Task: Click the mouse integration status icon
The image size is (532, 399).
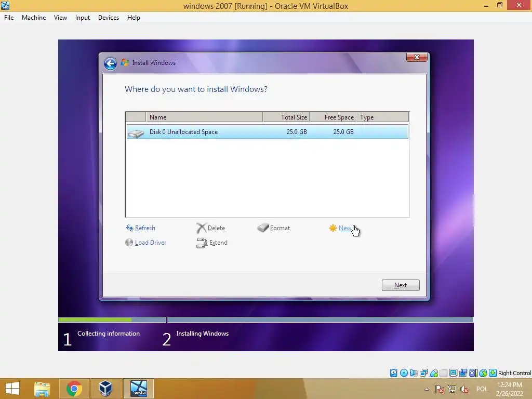Action: tap(483, 373)
